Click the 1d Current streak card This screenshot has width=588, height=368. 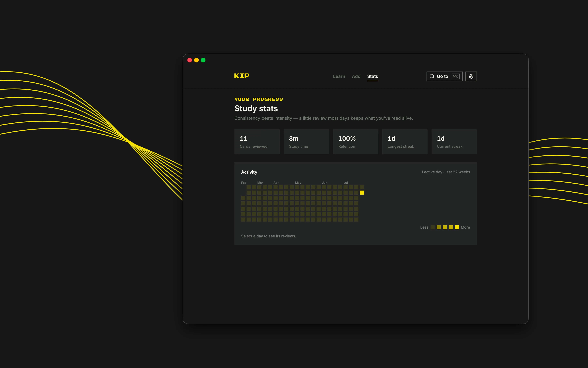(454, 142)
